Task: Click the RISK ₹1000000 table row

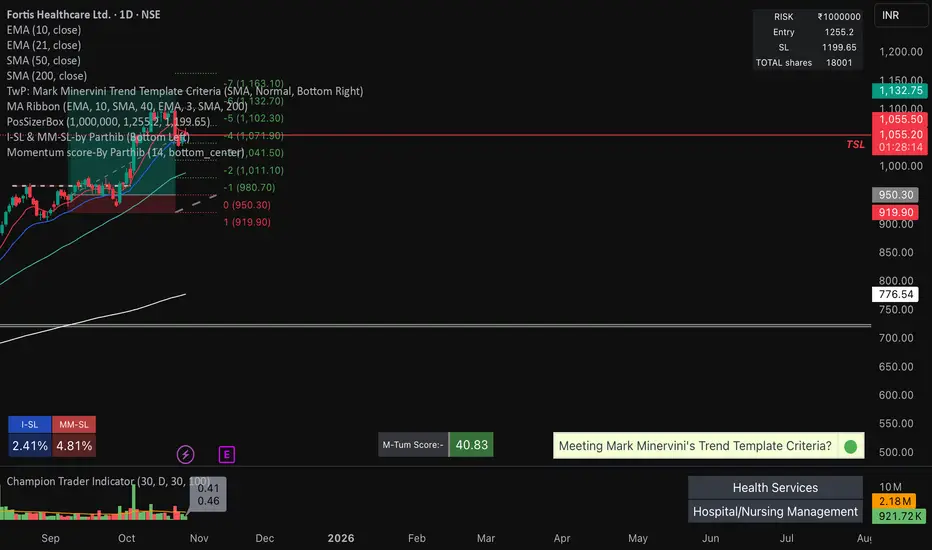Action: (x=808, y=17)
